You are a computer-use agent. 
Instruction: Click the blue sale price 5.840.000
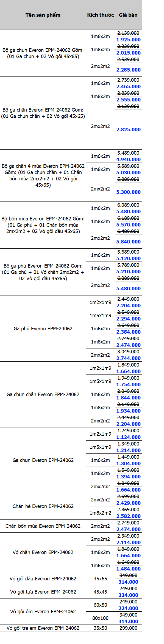[x=128, y=242]
